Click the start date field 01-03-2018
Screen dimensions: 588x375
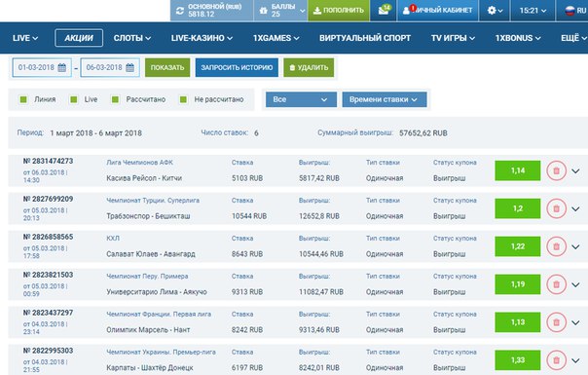42,67
